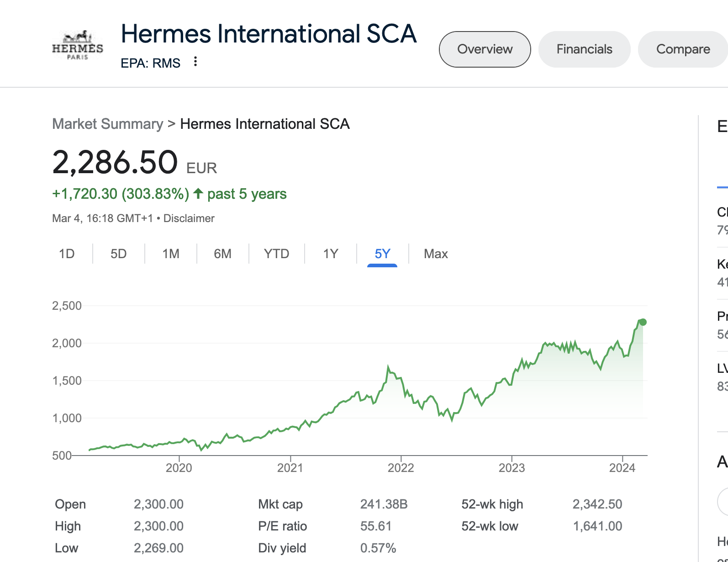Select the Overview tab
The image size is (728, 562).
(x=485, y=49)
